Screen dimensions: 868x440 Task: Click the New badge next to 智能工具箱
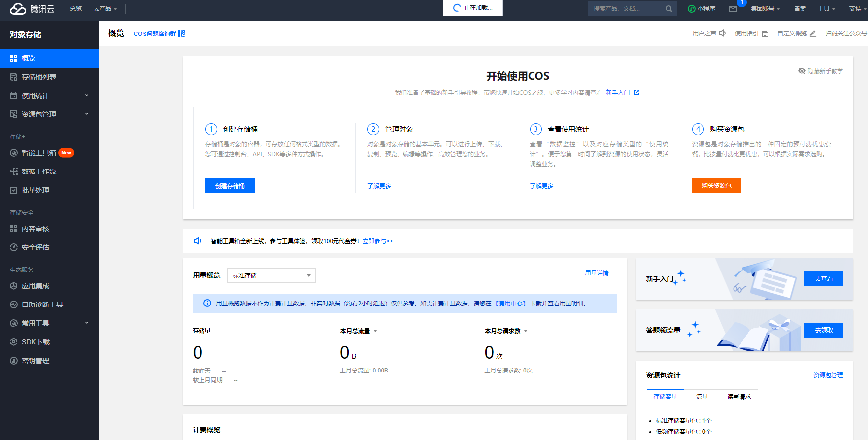[67, 153]
